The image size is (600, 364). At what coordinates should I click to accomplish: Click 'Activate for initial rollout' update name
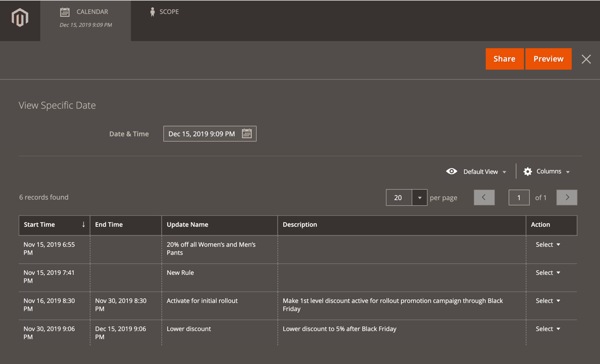(x=202, y=301)
